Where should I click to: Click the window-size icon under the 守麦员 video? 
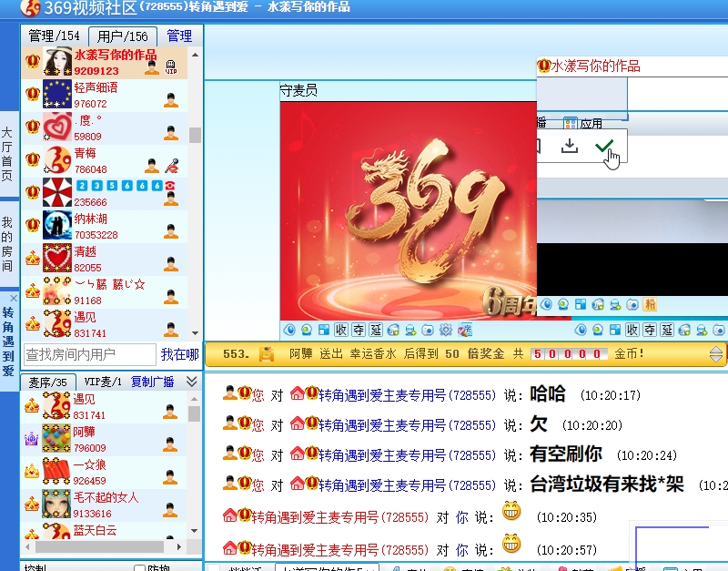tap(324, 330)
